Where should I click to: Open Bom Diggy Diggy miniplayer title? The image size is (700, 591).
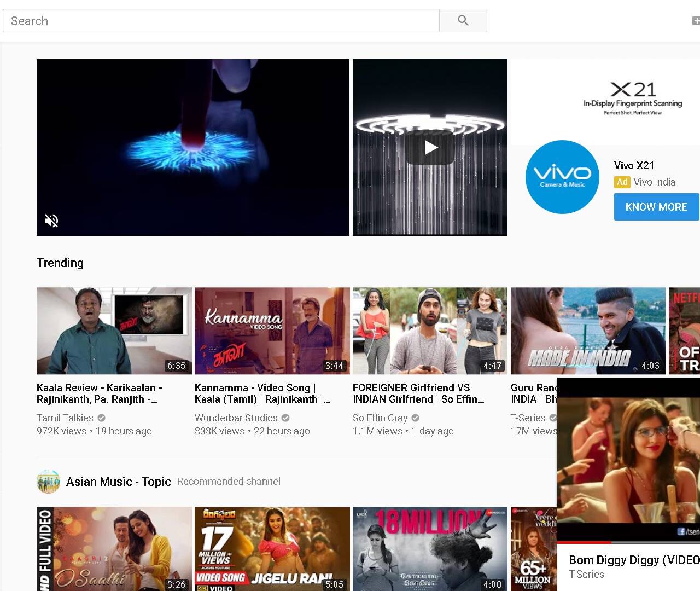[x=634, y=560]
